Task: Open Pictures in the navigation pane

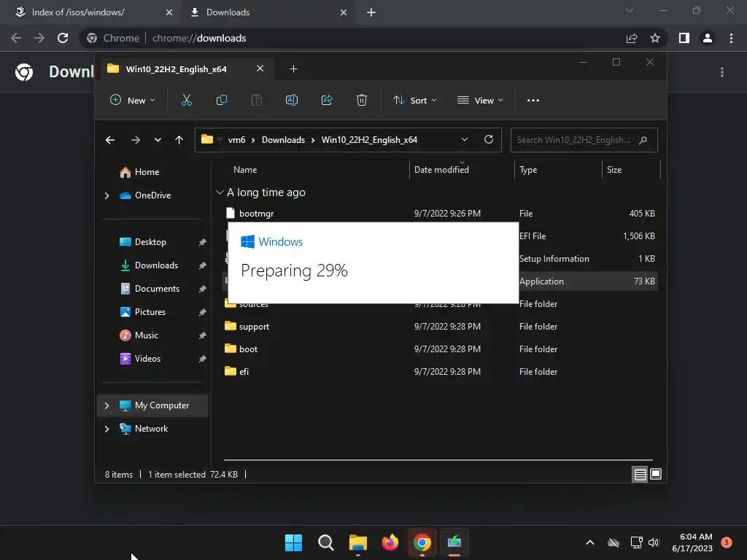Action: 150,312
